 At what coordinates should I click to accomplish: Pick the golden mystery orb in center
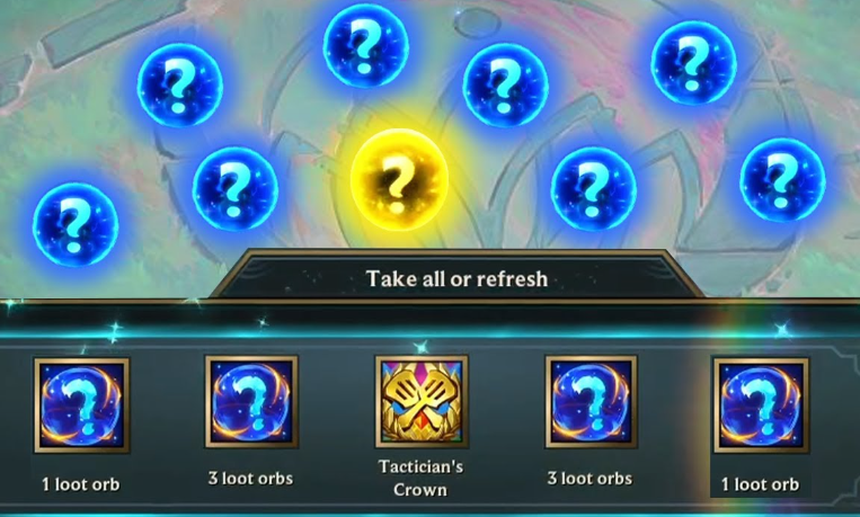point(399,180)
